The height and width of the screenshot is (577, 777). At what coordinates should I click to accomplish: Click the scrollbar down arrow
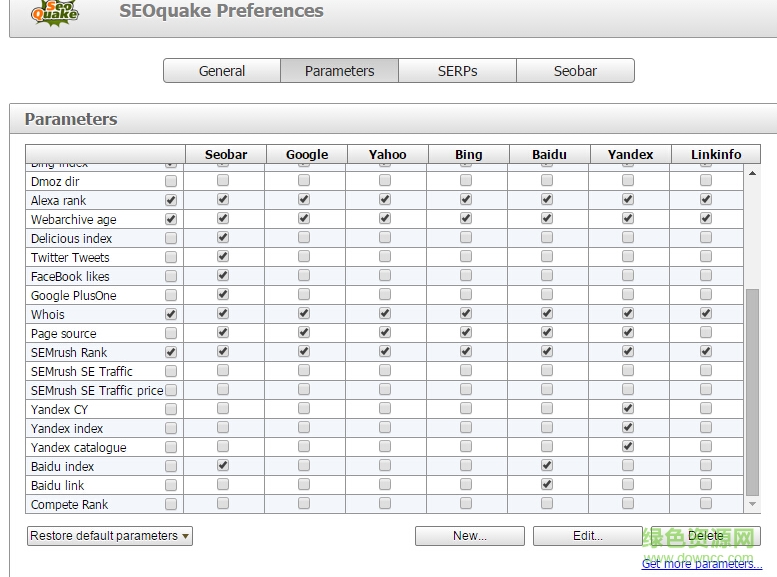tap(753, 505)
